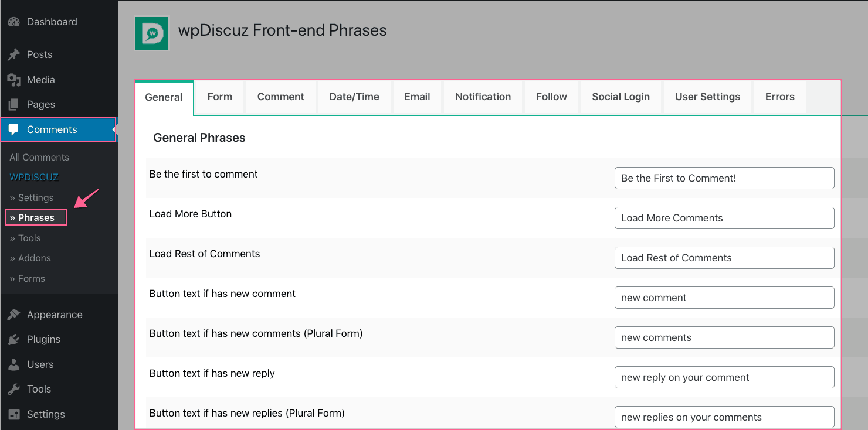Switch to the User Settings tab
This screenshot has width=868, height=430.
[707, 97]
